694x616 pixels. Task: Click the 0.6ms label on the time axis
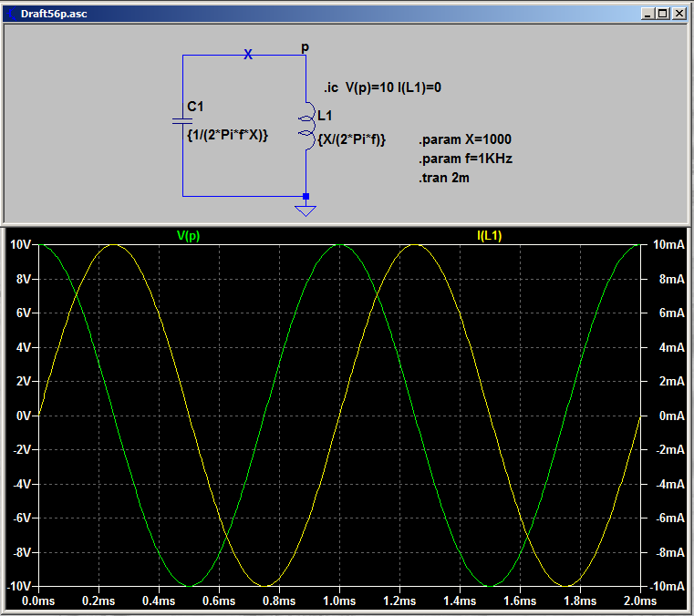pyautogui.click(x=219, y=601)
